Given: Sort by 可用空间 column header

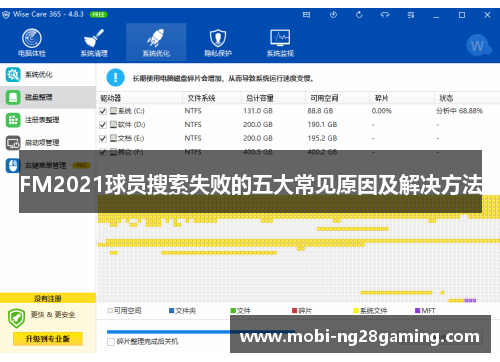Looking at the screenshot, I should pos(337,98).
